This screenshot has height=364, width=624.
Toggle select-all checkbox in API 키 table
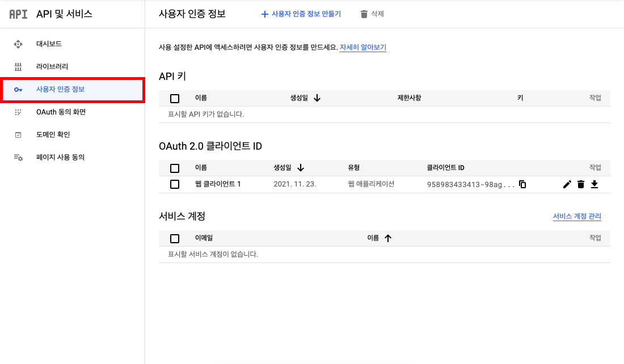175,98
